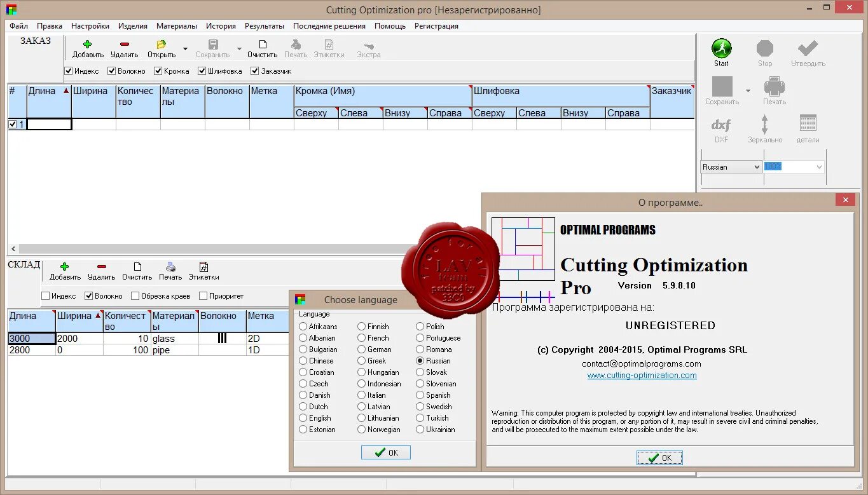Click the Stop octagon icon
The height and width of the screenshot is (495, 868).
click(765, 48)
